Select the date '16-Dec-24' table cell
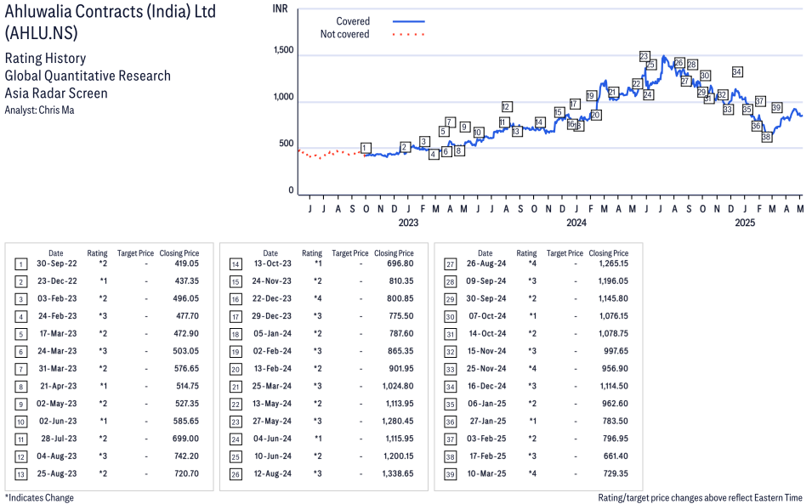 coord(487,387)
